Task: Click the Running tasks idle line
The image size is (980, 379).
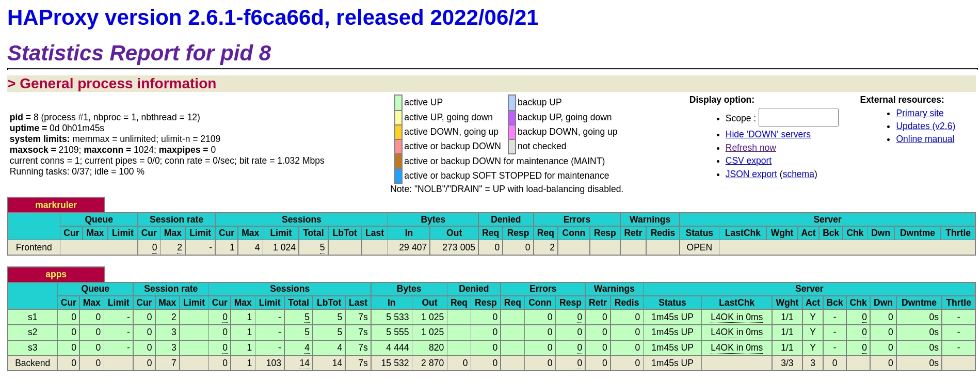Action: click(77, 171)
